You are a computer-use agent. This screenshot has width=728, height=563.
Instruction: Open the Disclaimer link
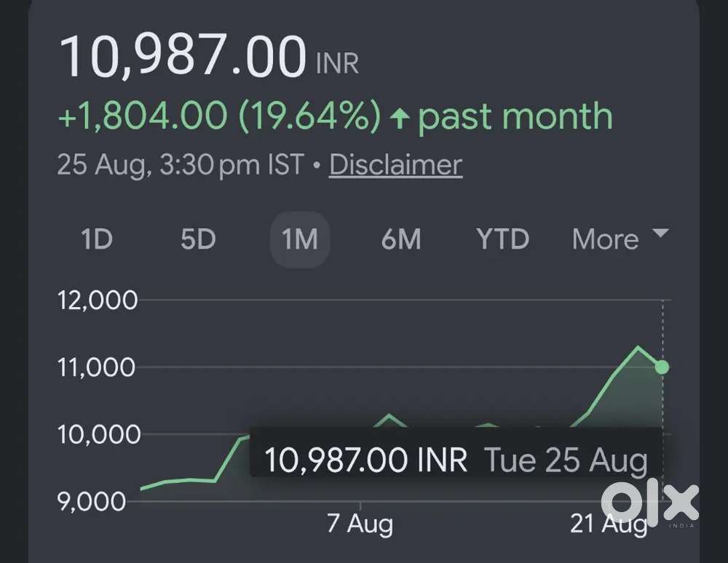click(395, 164)
